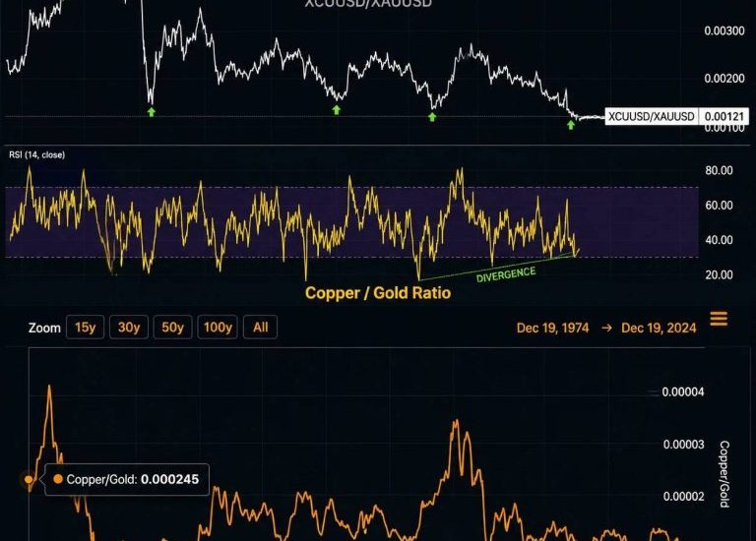Click the RSI (14, close) indicator label

[x=36, y=154]
